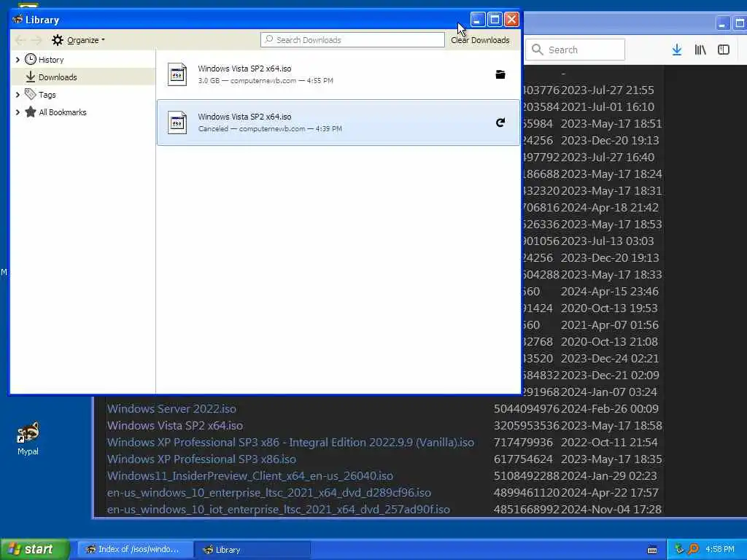
Task: Click the network system tray icon
Action: [x=679, y=550]
